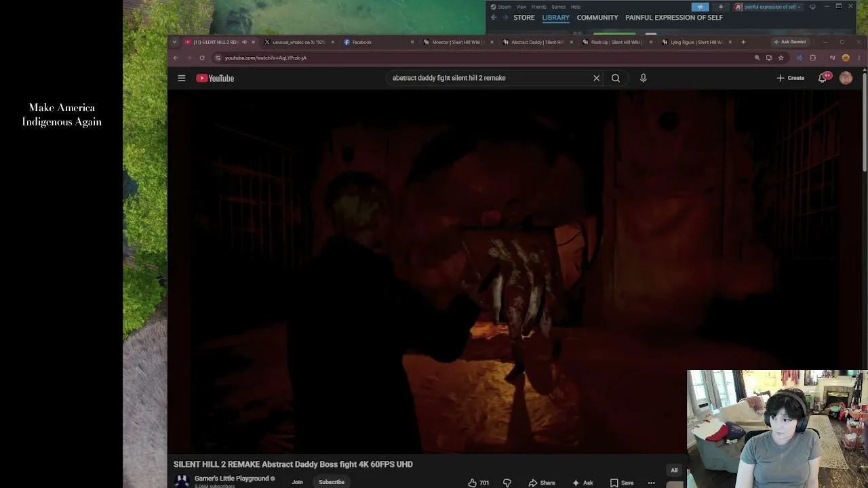The image size is (868, 488).
Task: Switch to the Abstract Daddy wiki tab
Action: (537, 42)
